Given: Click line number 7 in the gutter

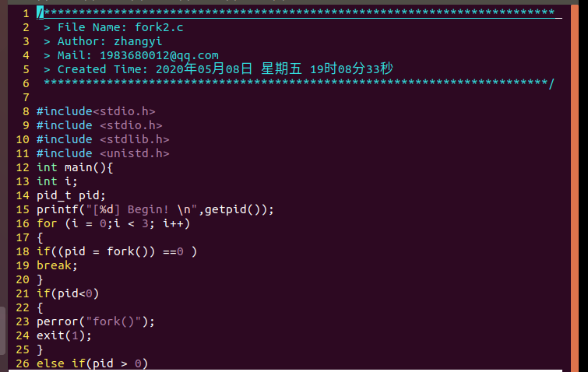Looking at the screenshot, I should (x=26, y=97).
